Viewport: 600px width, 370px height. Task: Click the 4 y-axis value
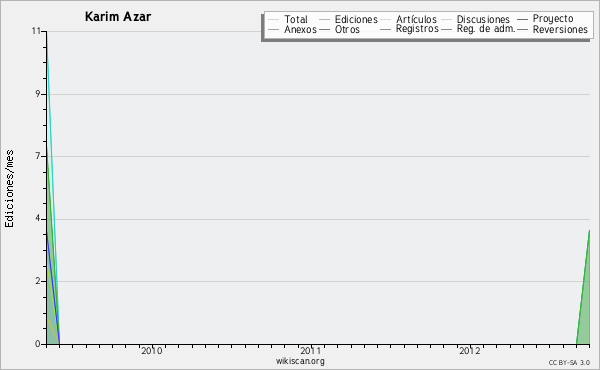(x=38, y=218)
